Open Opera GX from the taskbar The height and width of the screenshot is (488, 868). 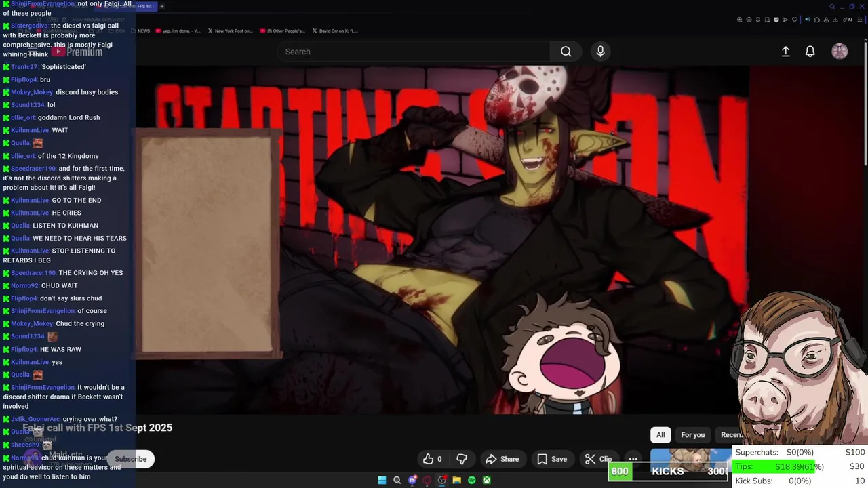point(427,481)
